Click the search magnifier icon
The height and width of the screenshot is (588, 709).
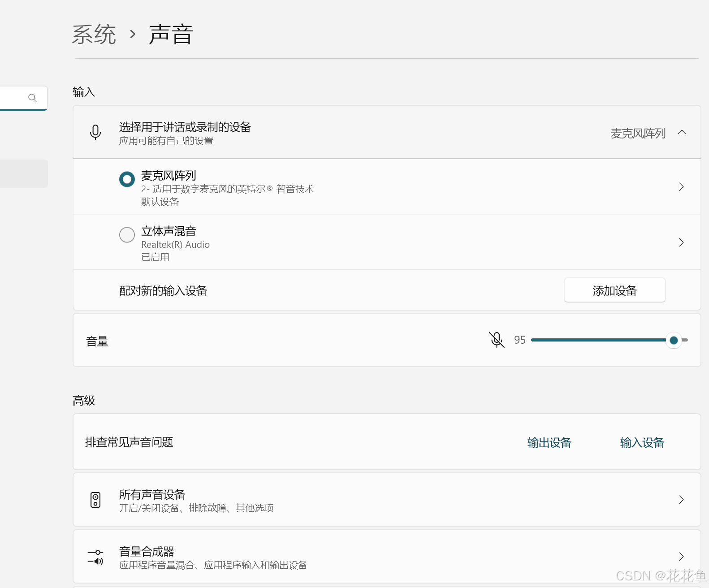[32, 98]
